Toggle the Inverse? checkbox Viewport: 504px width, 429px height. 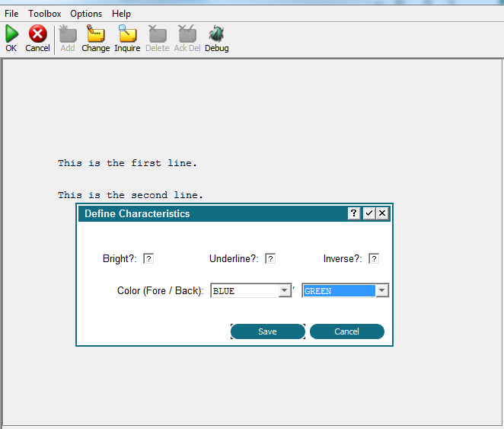click(374, 258)
